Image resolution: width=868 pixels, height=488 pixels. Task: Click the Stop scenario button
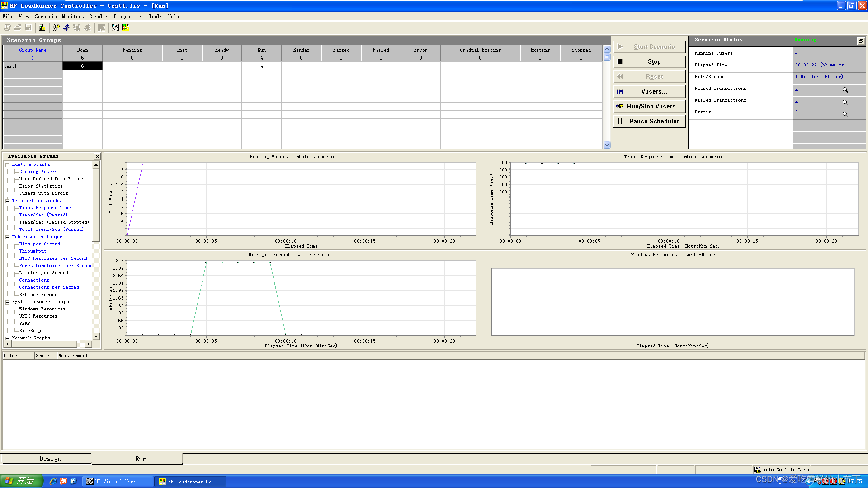tap(649, 61)
